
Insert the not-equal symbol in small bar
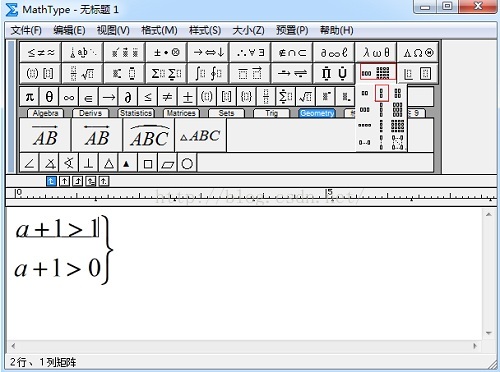point(167,97)
